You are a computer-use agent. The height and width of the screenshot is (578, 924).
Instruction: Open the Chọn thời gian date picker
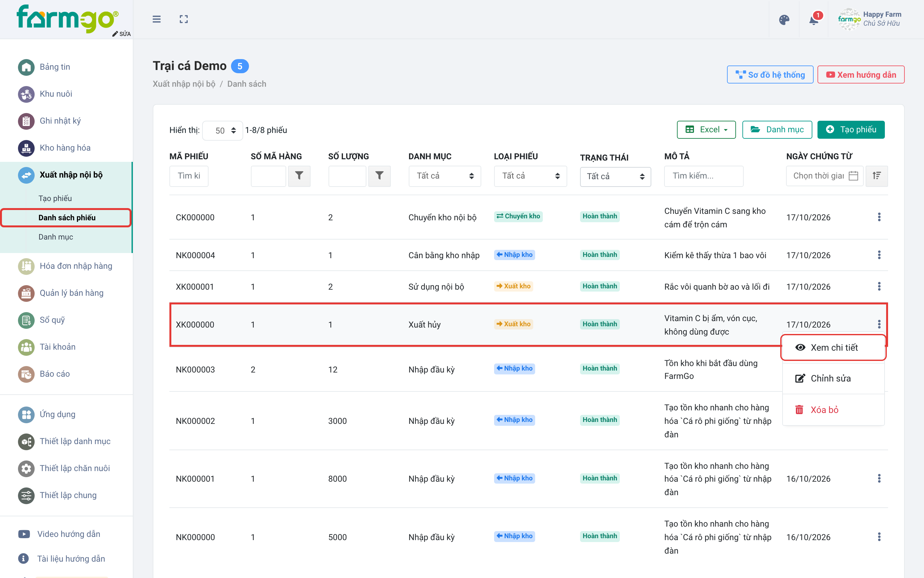824,176
